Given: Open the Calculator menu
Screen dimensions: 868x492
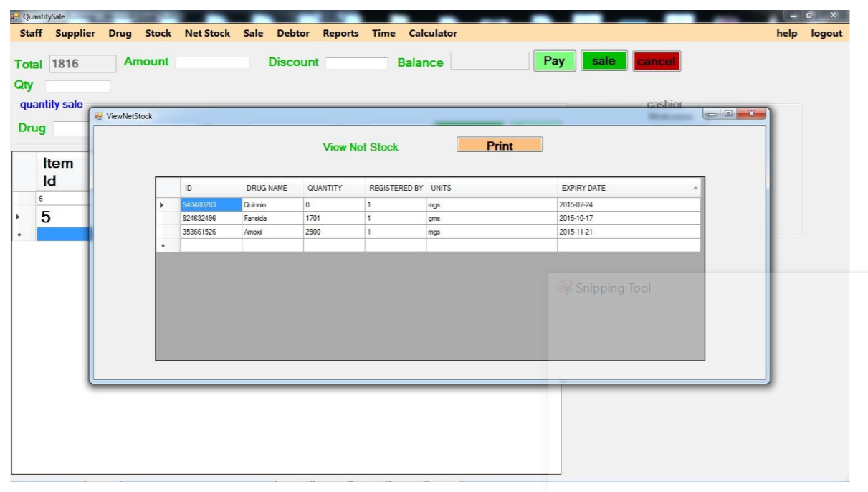Looking at the screenshot, I should 433,33.
